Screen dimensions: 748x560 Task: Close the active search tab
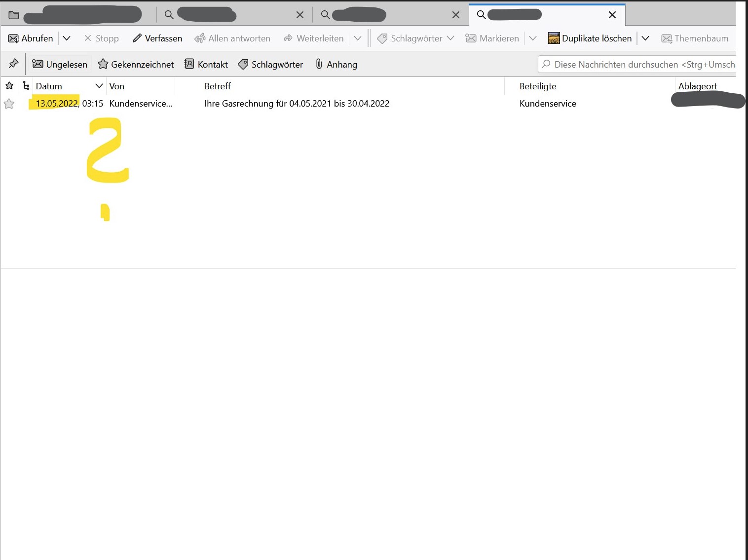612,15
